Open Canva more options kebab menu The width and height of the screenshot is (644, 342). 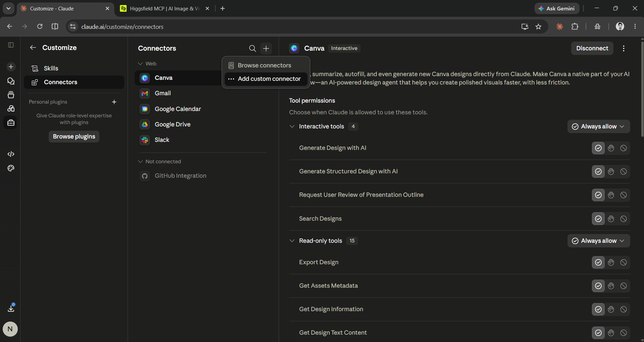(624, 48)
